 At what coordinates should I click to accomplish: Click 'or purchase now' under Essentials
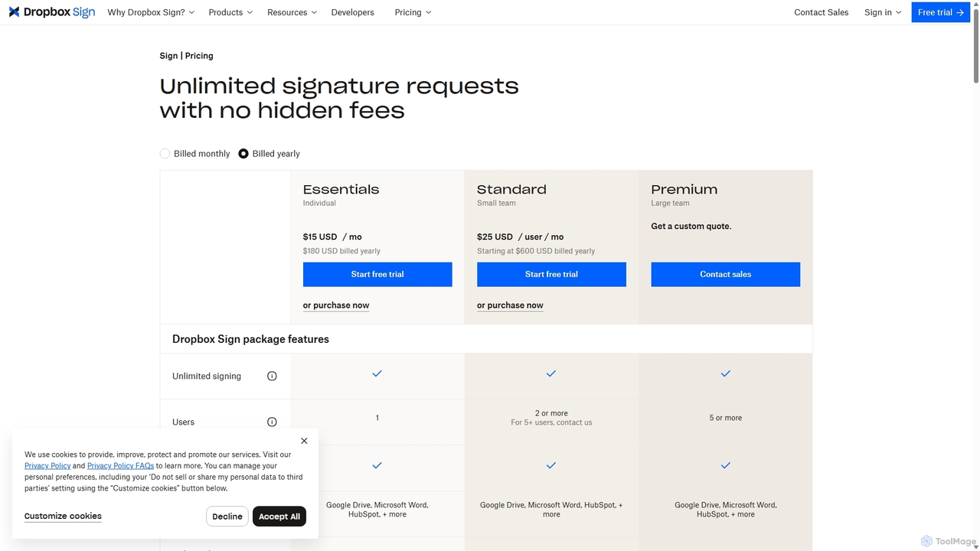click(x=336, y=305)
